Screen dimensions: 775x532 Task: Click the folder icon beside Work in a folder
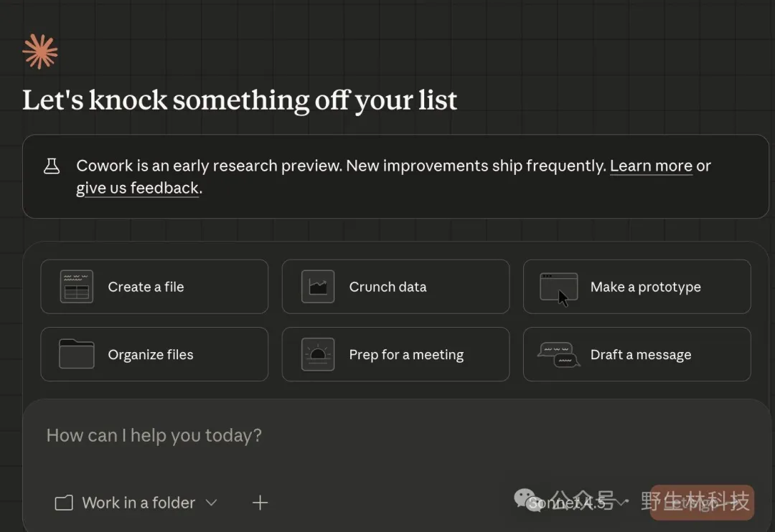pyautogui.click(x=64, y=503)
